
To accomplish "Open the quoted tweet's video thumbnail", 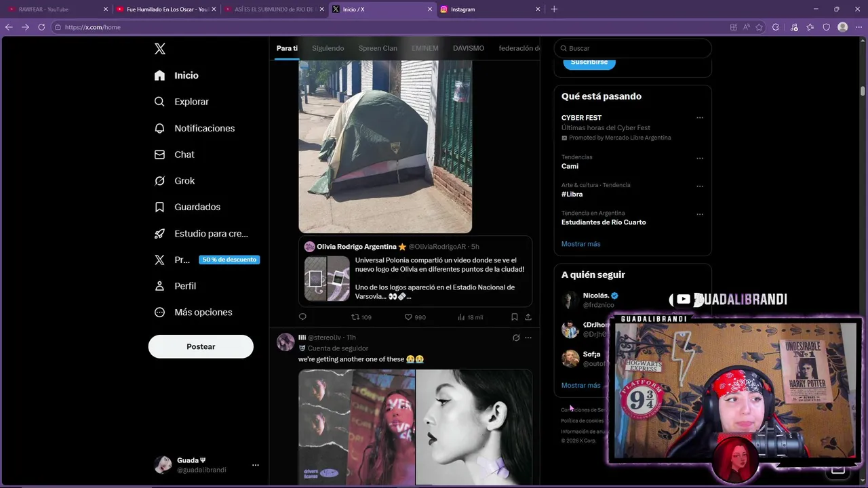I will click(327, 279).
